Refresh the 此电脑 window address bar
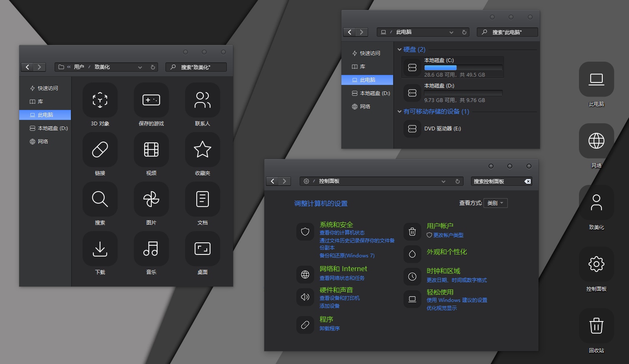This screenshot has height=364, width=629. click(464, 32)
